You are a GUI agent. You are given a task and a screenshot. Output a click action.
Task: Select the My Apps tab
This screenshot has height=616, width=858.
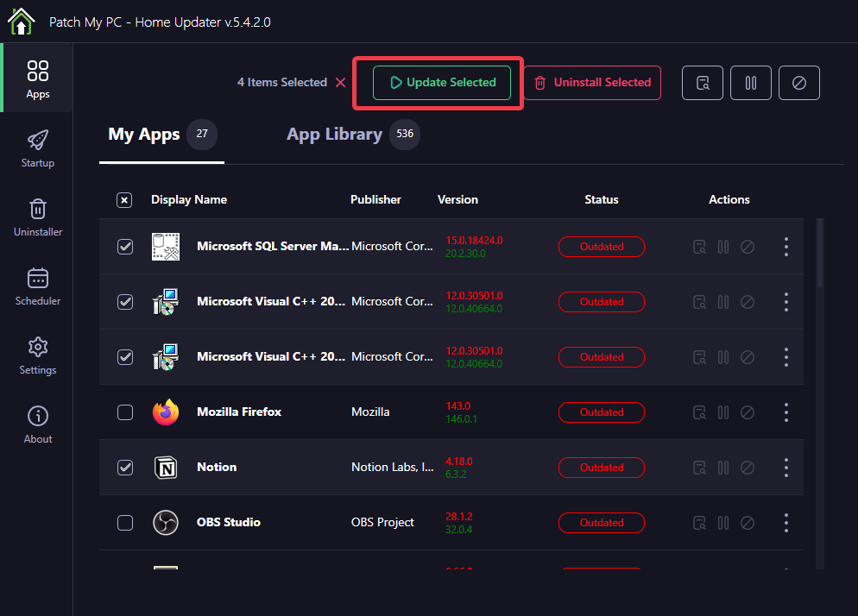(x=143, y=134)
